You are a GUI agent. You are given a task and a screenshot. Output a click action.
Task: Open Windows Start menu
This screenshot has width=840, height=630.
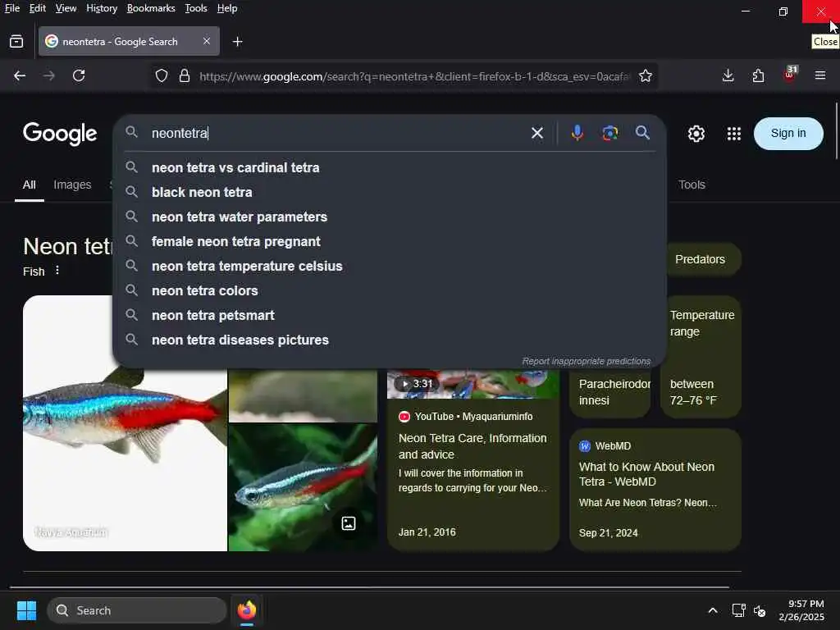click(26, 610)
